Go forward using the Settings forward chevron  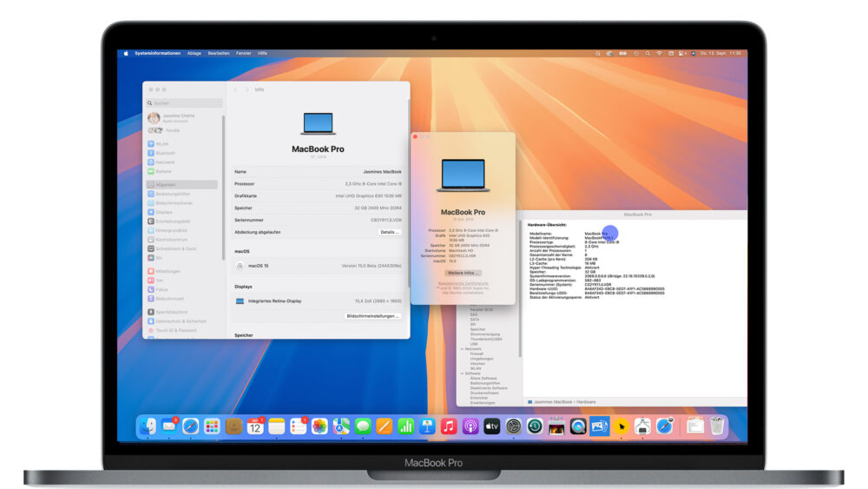247,89
